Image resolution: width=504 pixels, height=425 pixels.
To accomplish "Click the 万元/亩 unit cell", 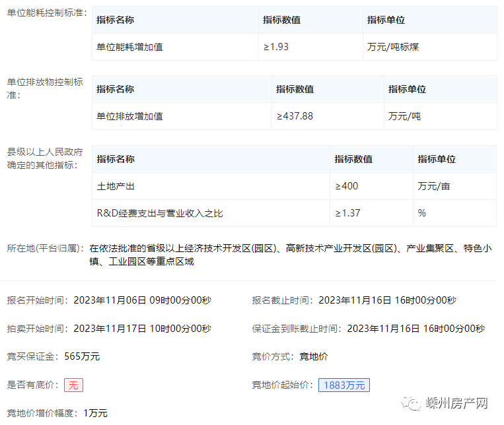I will 433,186.
